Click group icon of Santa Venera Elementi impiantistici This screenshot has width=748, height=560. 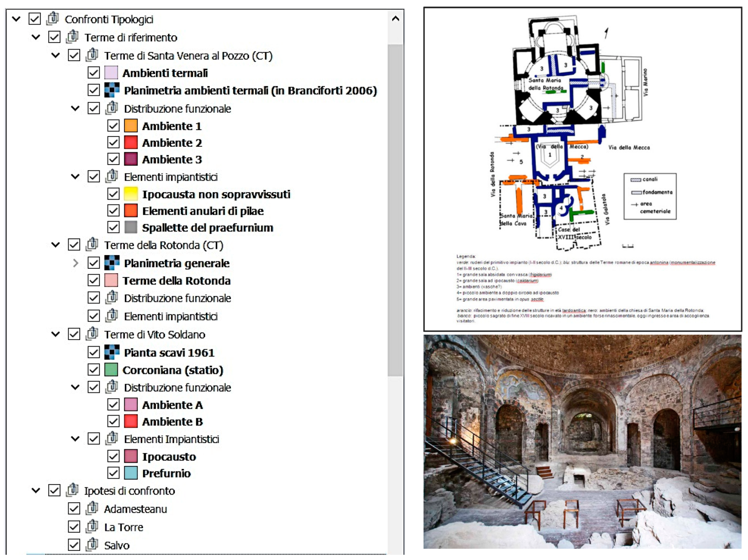pos(111,176)
